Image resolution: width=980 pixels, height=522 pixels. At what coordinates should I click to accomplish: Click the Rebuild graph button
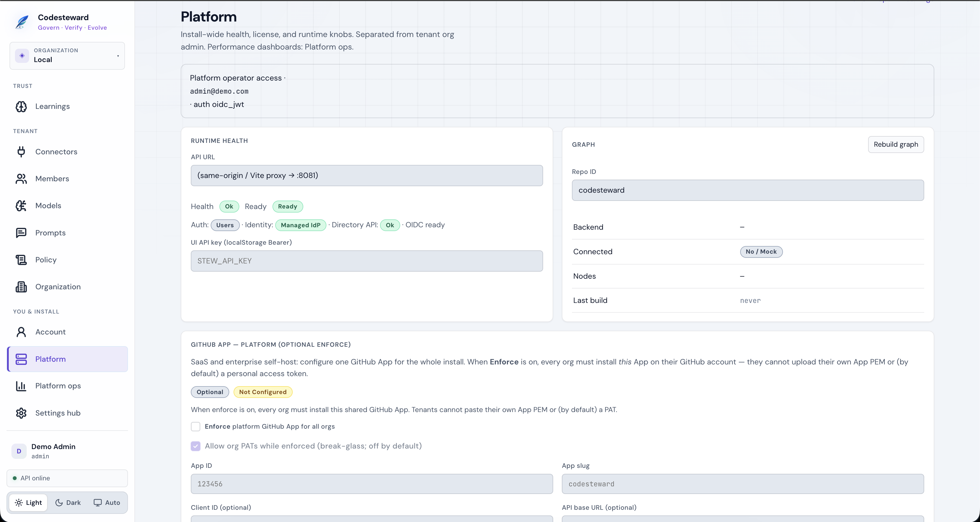896,145
